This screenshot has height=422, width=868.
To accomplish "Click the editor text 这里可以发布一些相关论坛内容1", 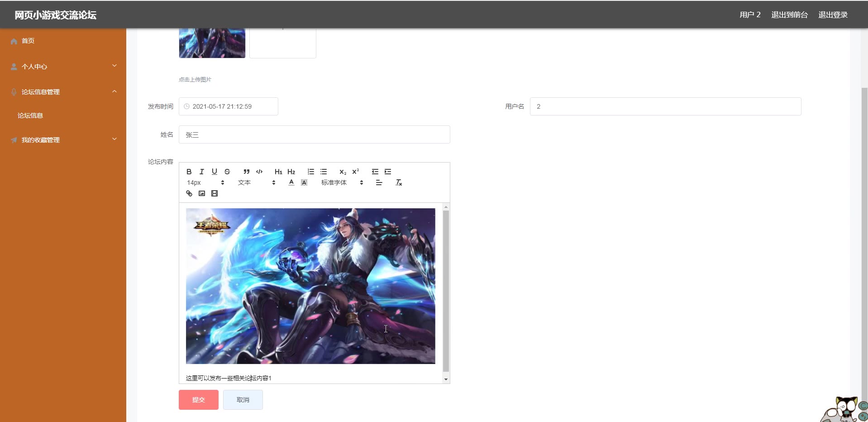I will pyautogui.click(x=229, y=378).
